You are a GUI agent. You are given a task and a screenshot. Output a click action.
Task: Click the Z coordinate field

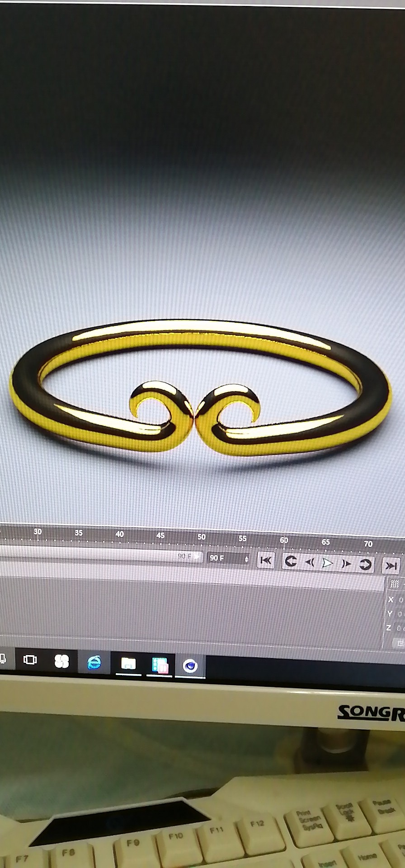click(x=400, y=628)
